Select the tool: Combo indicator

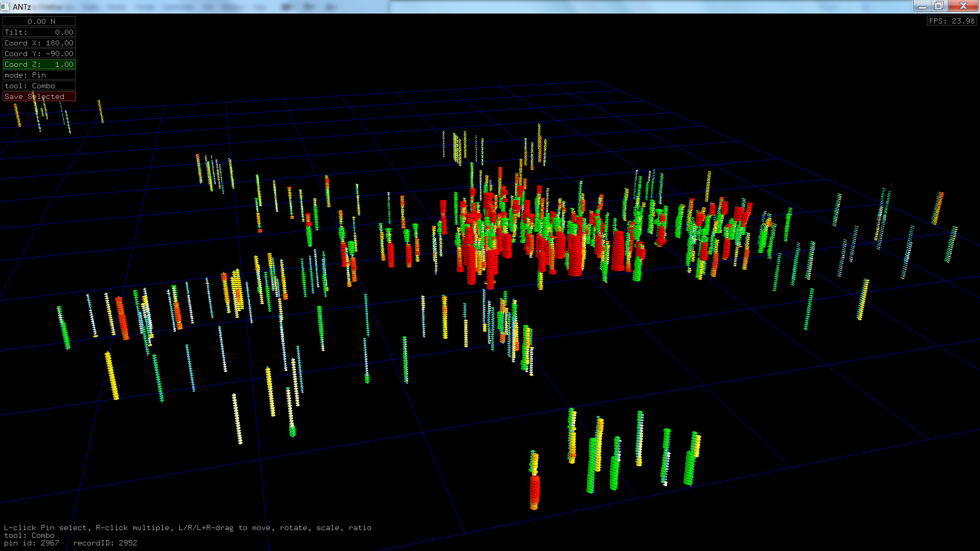click(x=39, y=86)
